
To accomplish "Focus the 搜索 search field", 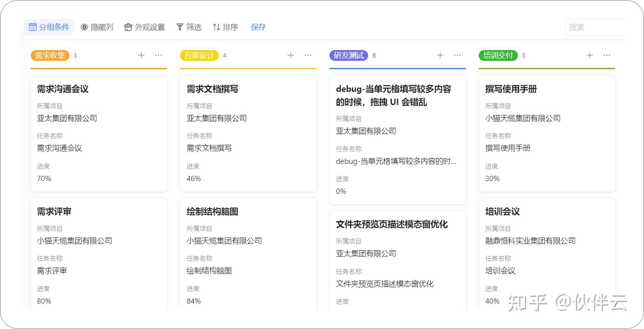I will [x=595, y=27].
